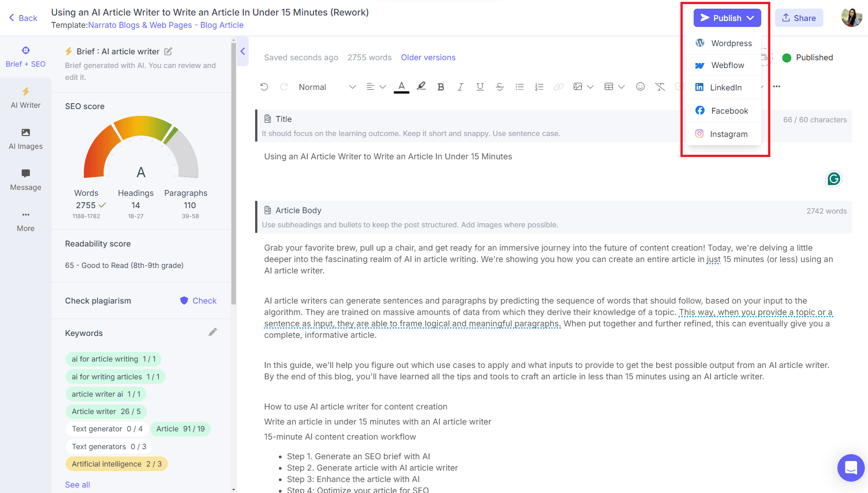This screenshot has height=493, width=868.
Task: Click the insert image icon
Action: point(578,87)
